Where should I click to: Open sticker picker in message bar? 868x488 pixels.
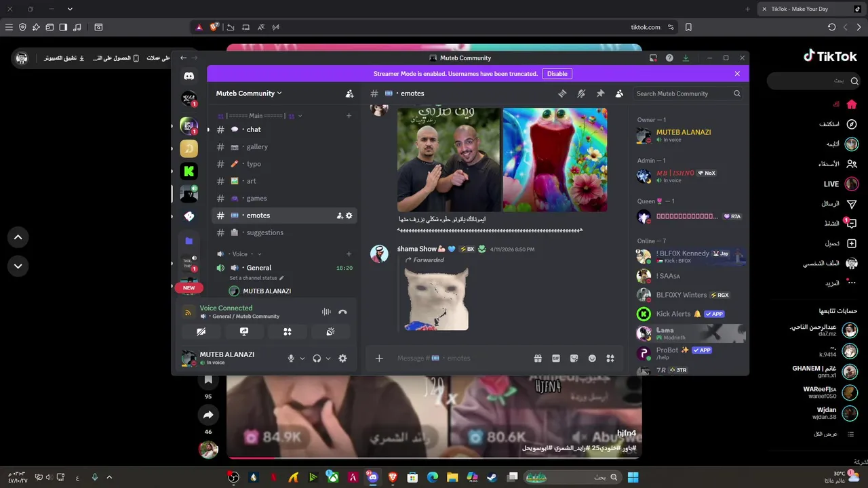[x=574, y=358]
